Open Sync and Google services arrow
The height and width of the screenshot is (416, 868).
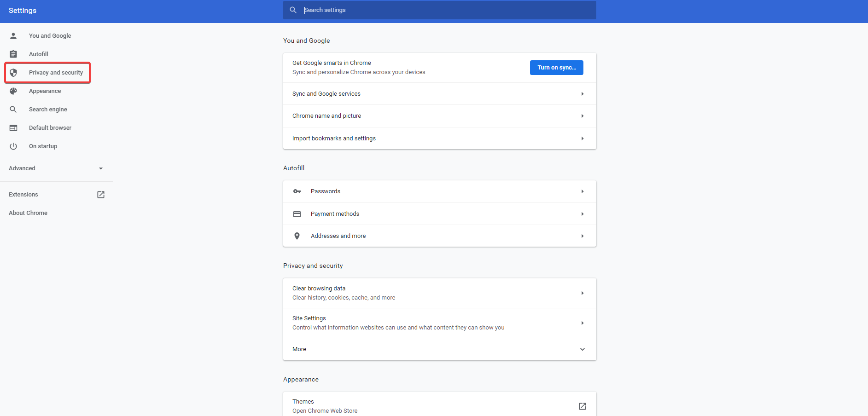(582, 94)
